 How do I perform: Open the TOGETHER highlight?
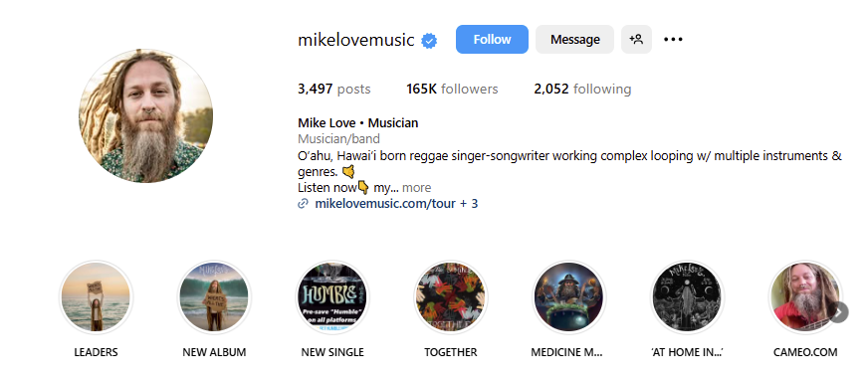[451, 297]
